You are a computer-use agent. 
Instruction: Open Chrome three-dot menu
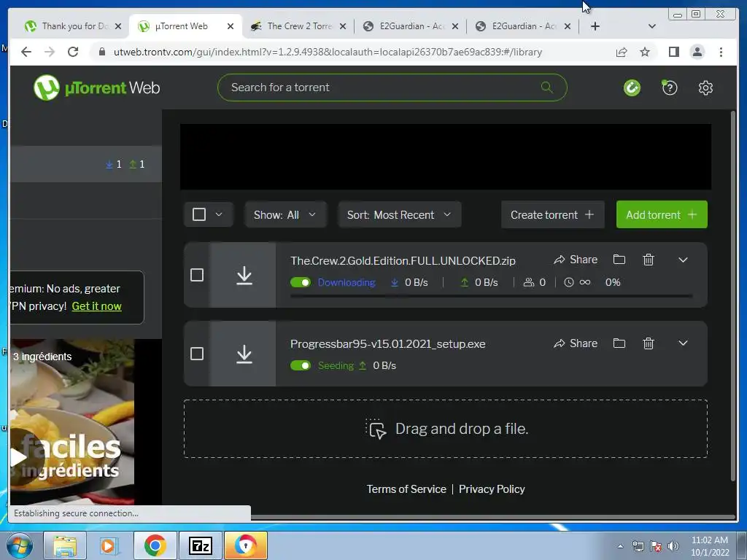coord(721,52)
